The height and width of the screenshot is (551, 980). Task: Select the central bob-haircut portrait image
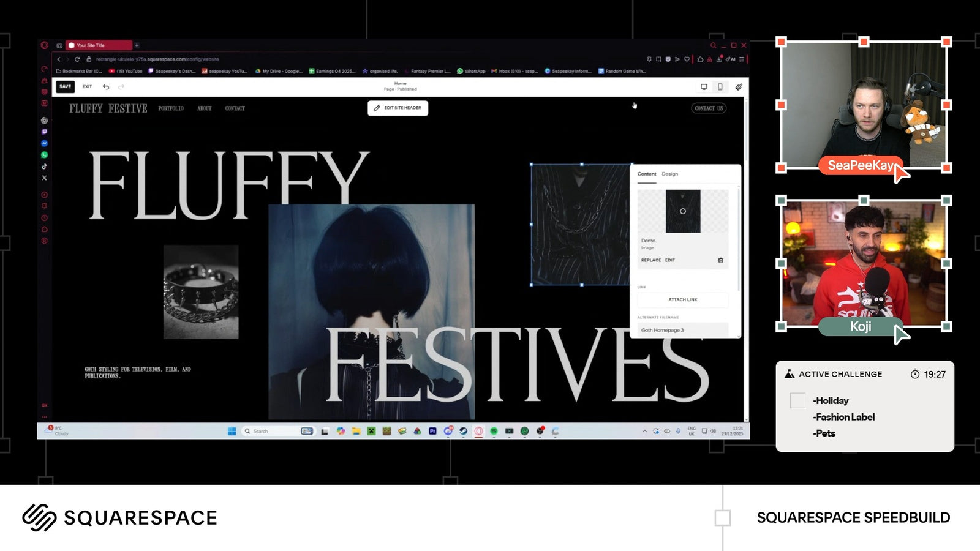[x=372, y=311]
